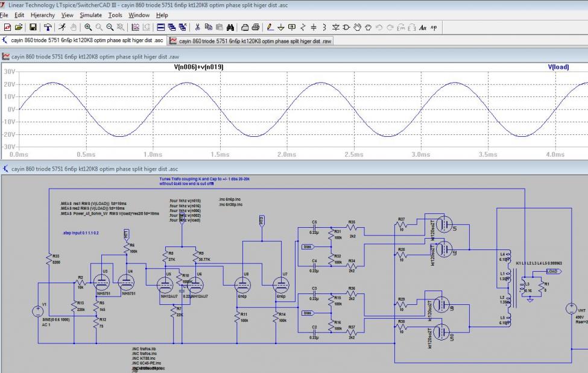Click the 2.0ms label on time axis
The width and height of the screenshot is (588, 373).
point(287,154)
